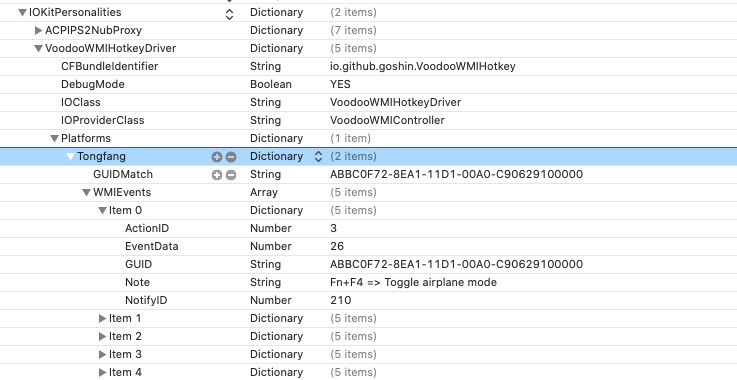The height and width of the screenshot is (380, 737).
Task: Click the Fn+F4 Toggle airplane mode note
Action: coord(413,282)
